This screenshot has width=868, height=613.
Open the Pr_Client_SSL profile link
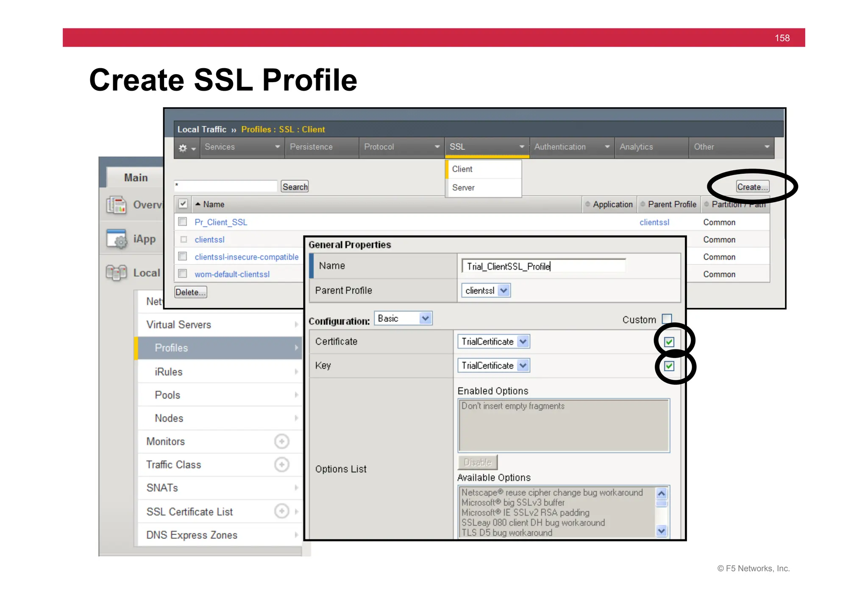coord(221,222)
